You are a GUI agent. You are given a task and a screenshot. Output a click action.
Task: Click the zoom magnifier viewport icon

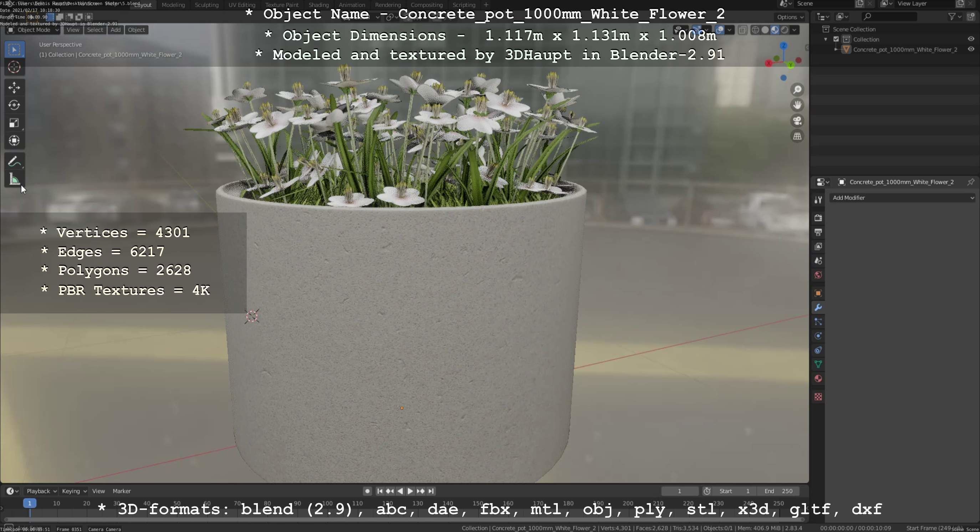(x=797, y=89)
